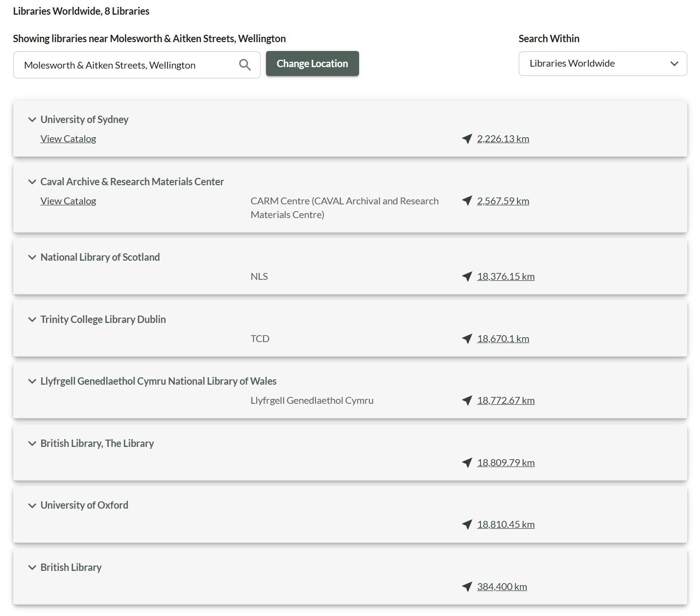The image size is (700, 616).
Task: Collapse the Trinity College Library Dublin entry
Action: (32, 320)
